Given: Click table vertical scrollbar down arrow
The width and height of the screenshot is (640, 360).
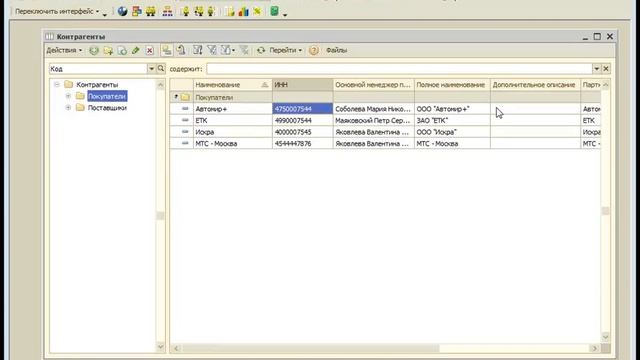Looking at the screenshot, I should (x=606, y=337).
